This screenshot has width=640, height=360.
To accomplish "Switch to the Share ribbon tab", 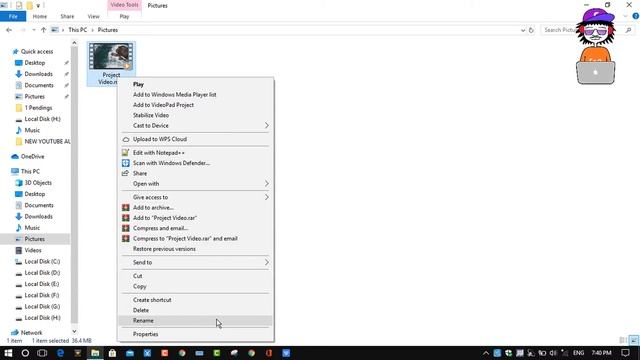I will click(x=67, y=16).
